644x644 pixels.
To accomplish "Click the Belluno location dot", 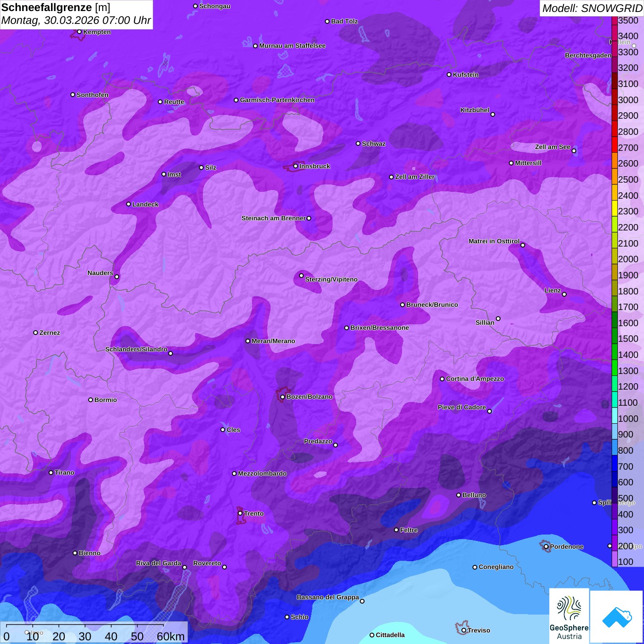I will (458, 495).
